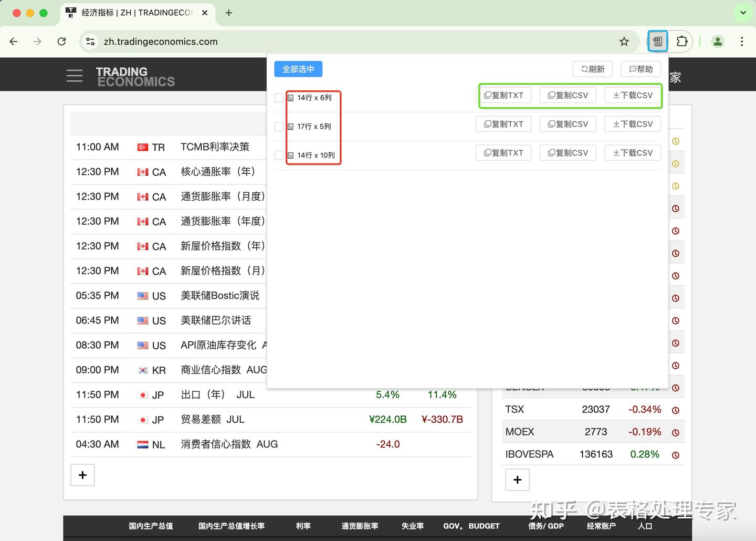The width and height of the screenshot is (756, 541).
Task: Check the 14行 x 10列 table checkbox
Action: coord(279,155)
